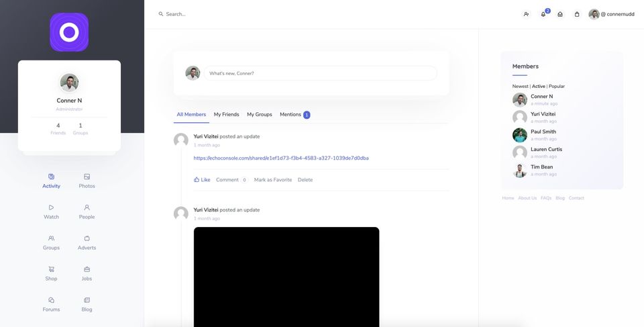Open the Shop cart icon
The image size is (644, 327).
[52, 269]
